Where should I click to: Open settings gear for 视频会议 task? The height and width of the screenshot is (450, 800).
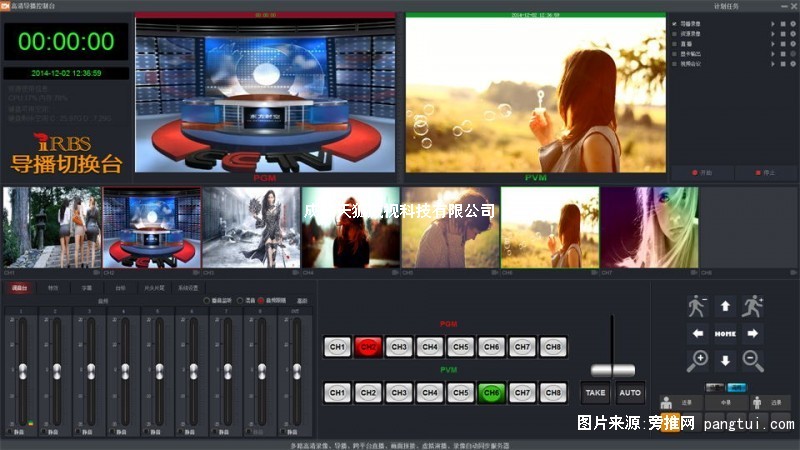point(793,64)
